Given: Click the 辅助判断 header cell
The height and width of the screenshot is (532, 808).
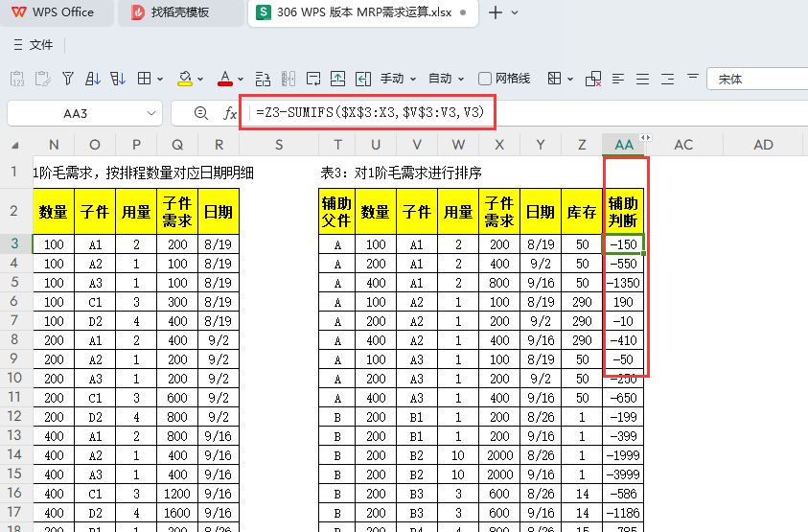Looking at the screenshot, I should (x=624, y=212).
